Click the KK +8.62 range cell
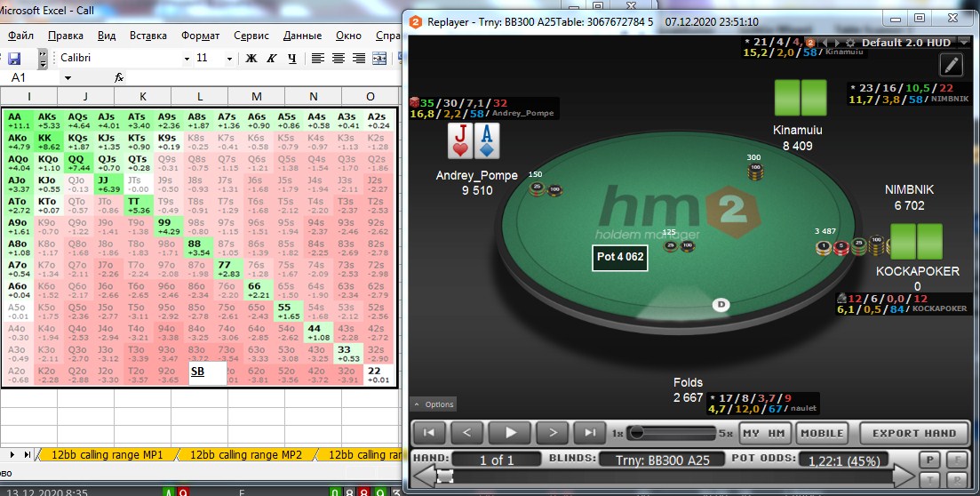 [x=48, y=142]
